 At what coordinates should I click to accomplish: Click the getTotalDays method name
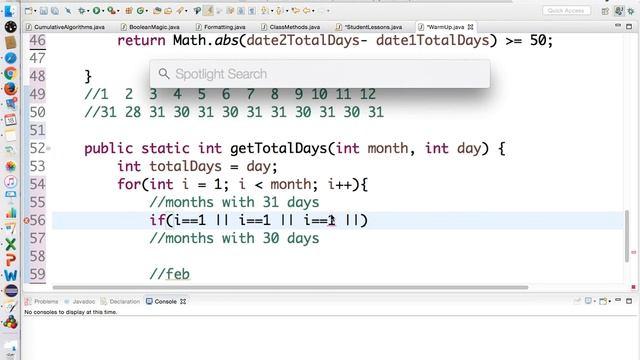pyautogui.click(x=278, y=148)
